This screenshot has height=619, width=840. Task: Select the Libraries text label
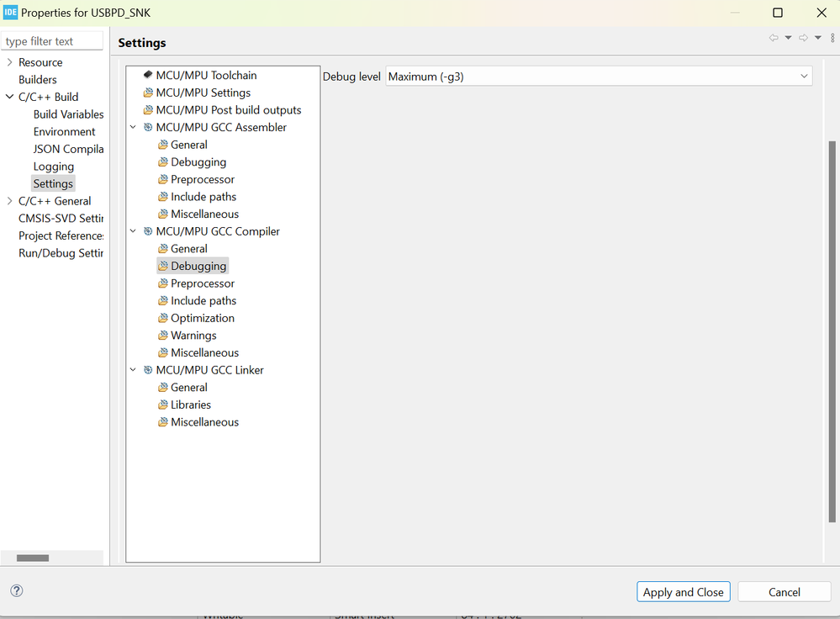point(191,405)
